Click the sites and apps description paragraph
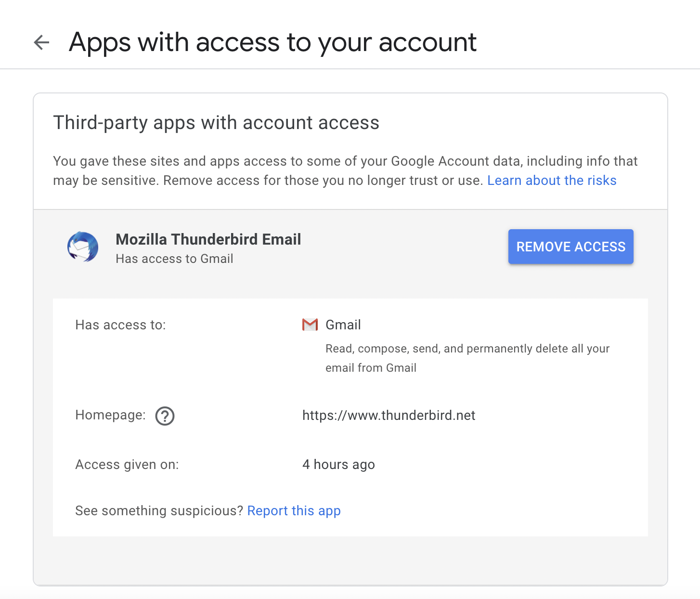 pos(345,171)
